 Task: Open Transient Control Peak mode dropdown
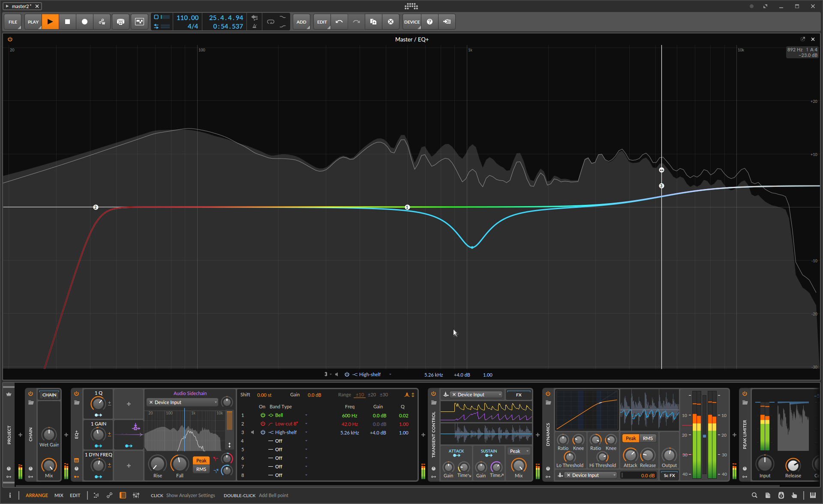pyautogui.click(x=519, y=451)
